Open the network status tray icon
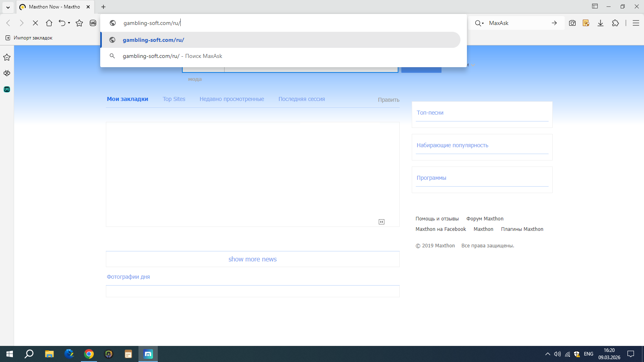 [x=568, y=354]
